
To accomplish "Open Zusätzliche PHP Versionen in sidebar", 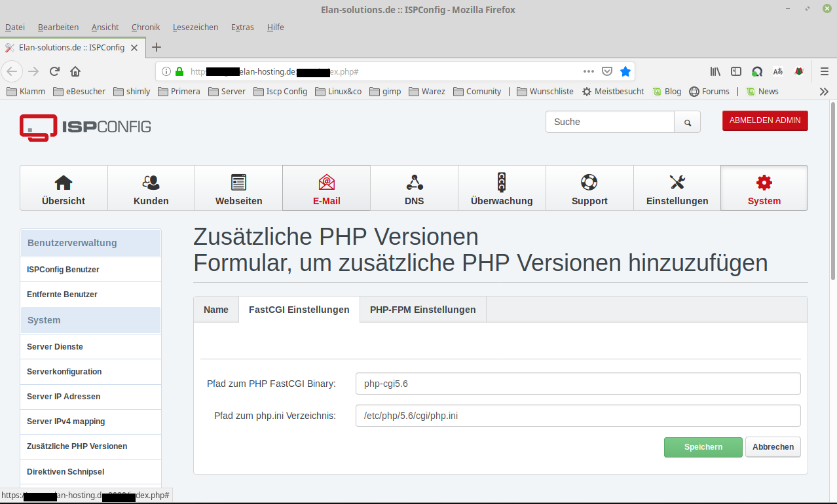I will click(90, 446).
